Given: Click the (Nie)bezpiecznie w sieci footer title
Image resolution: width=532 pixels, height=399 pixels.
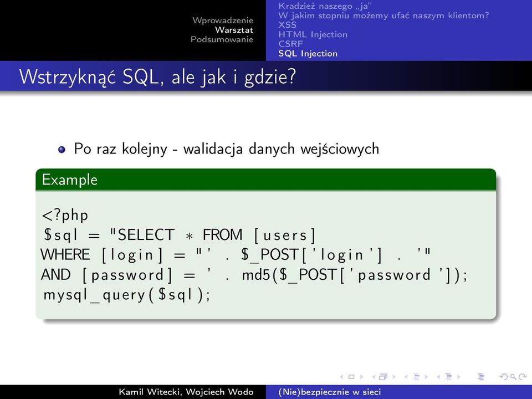Looking at the screenshot, I should click(x=329, y=392).
